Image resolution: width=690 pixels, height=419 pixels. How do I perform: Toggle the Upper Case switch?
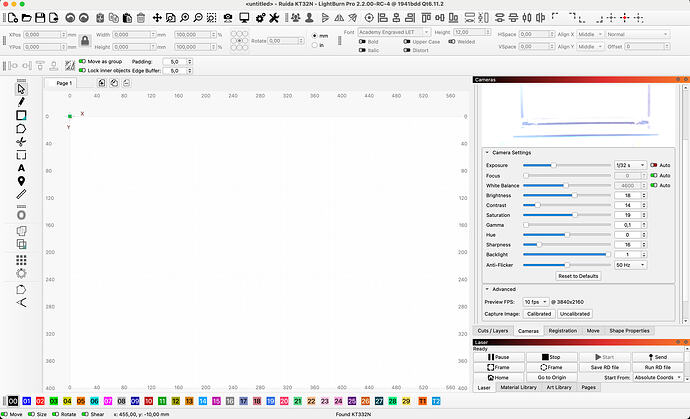point(407,42)
